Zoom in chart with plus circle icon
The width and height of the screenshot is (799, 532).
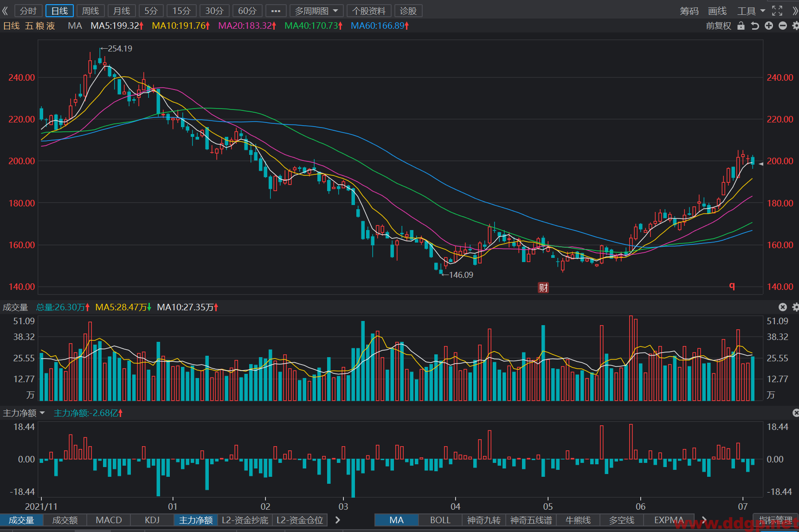click(769, 26)
